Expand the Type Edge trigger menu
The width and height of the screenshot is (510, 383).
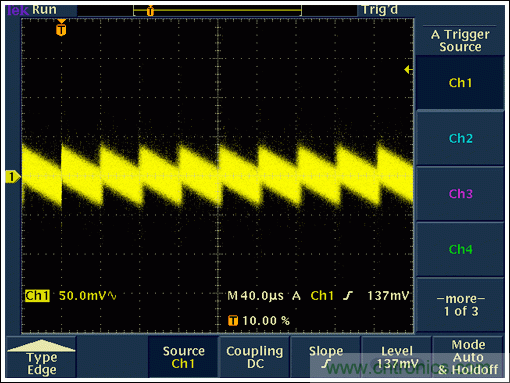click(41, 357)
